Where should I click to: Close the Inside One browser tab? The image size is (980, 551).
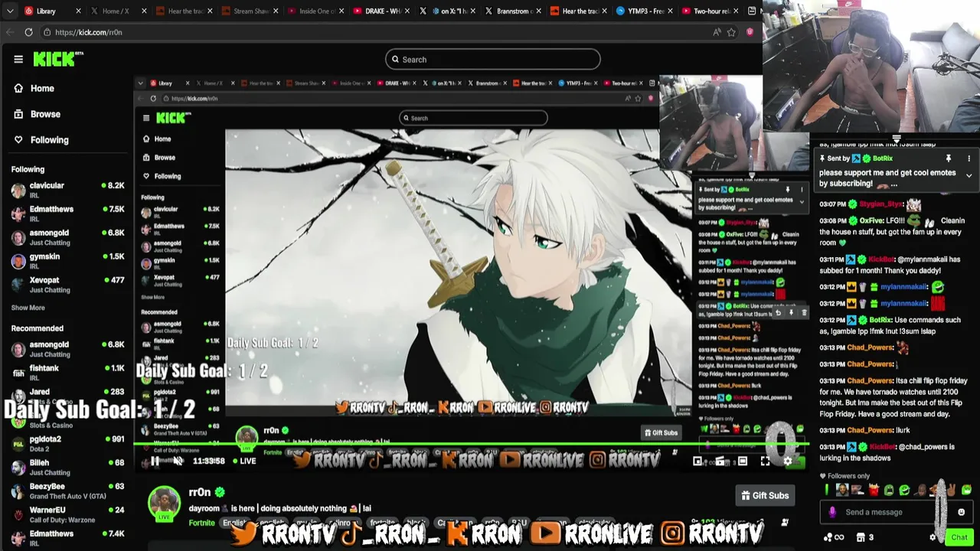342,11
